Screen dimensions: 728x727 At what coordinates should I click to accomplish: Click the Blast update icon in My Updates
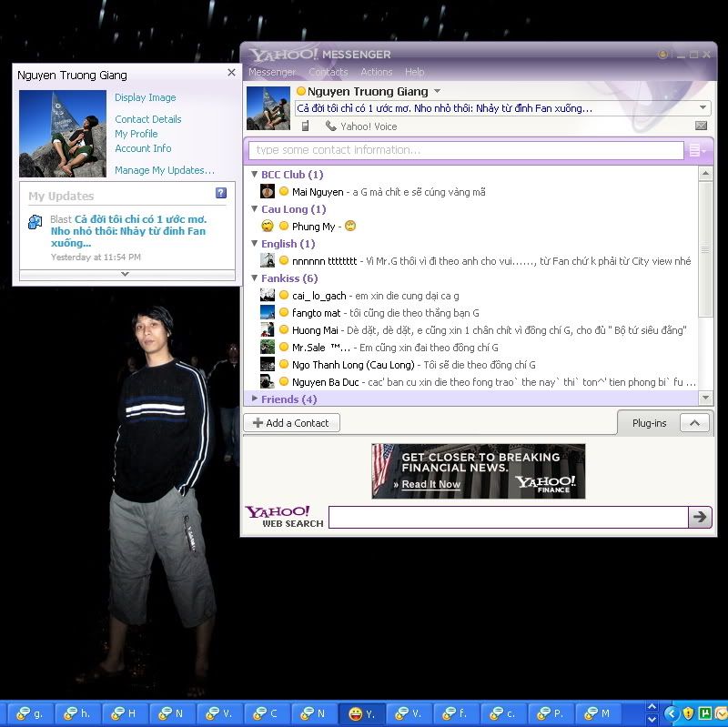coord(35,222)
